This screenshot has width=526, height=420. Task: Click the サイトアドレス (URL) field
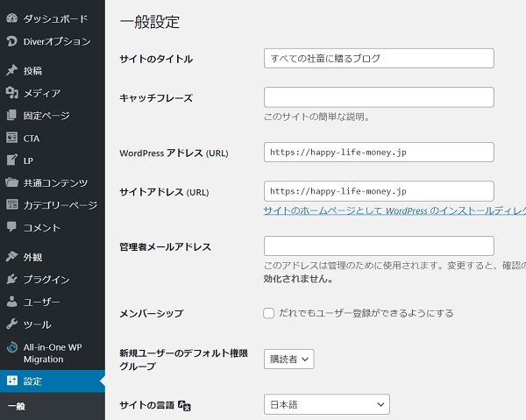tap(379, 191)
